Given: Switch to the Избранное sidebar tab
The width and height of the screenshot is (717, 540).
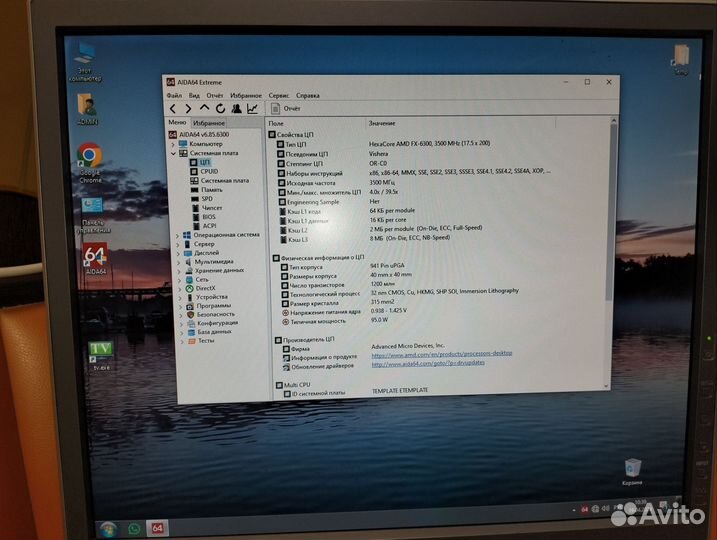Looking at the screenshot, I should (209, 123).
